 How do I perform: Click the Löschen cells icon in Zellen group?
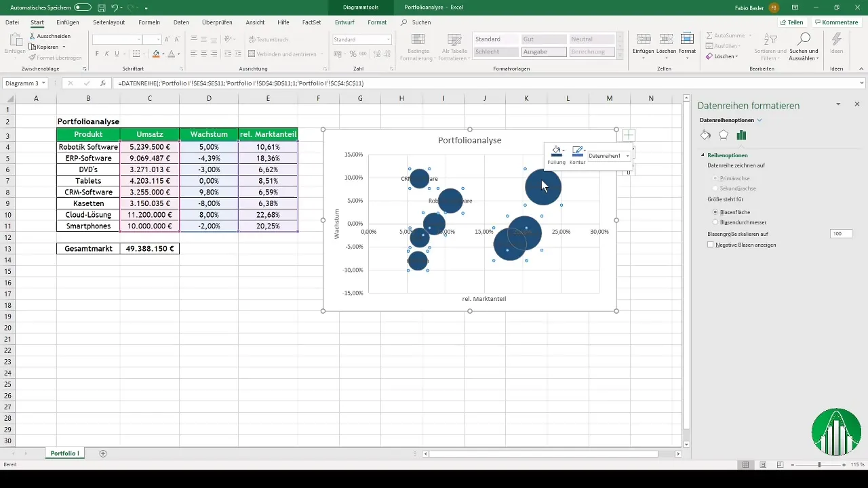665,39
